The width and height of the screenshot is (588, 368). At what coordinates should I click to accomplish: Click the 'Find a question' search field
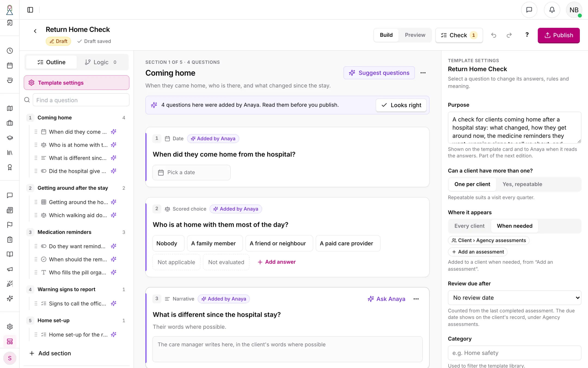click(x=81, y=100)
